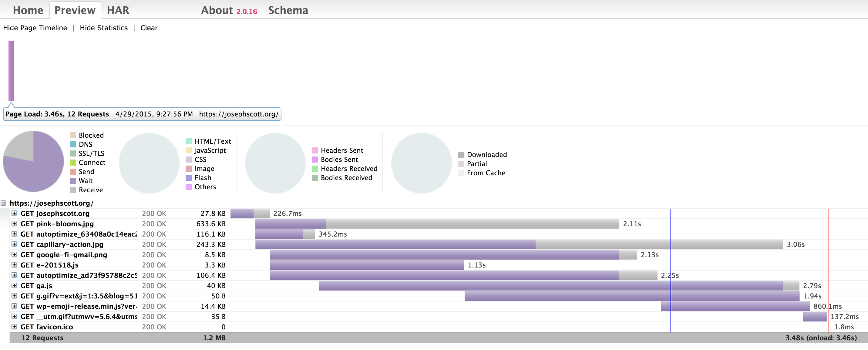The image size is (868, 350).
Task: Open the Home tab
Action: tap(28, 10)
